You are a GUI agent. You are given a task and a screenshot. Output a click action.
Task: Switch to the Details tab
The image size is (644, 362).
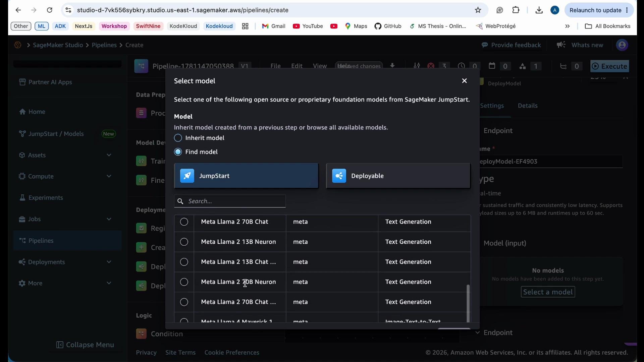point(528,106)
